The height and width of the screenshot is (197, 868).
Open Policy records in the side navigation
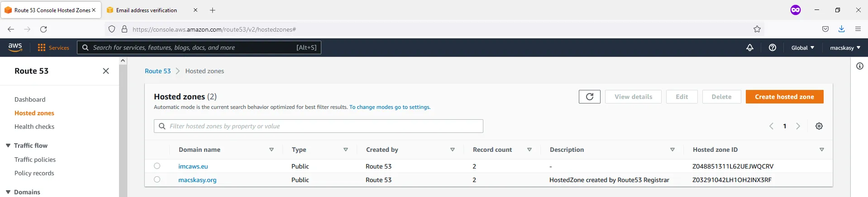[34, 173]
